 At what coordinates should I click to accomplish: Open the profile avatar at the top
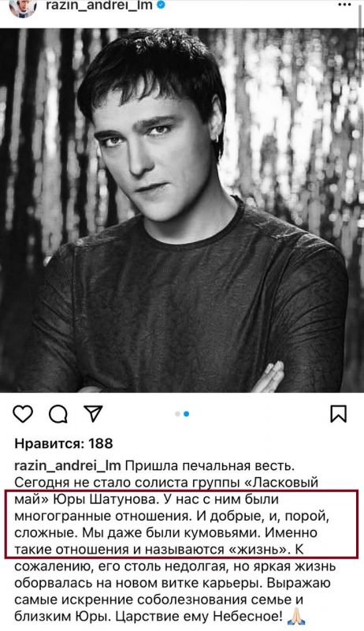(23, 7)
